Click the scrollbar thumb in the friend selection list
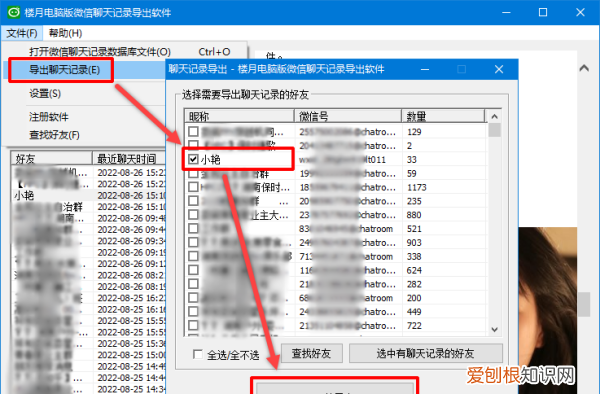This screenshot has height=394, width=600. (494, 130)
